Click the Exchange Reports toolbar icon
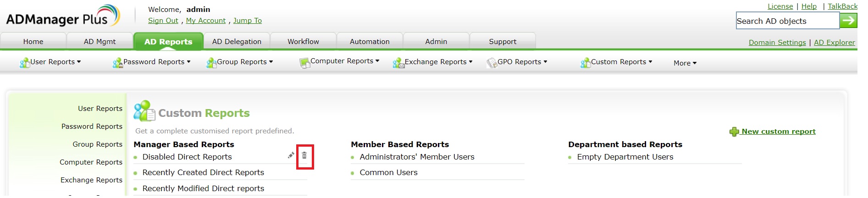This screenshot has width=868, height=198. coord(398,62)
